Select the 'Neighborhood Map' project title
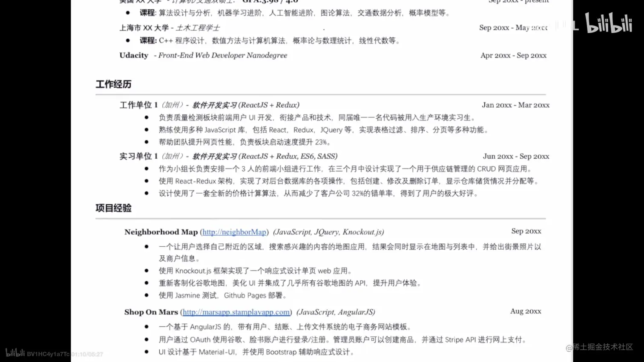Image resolution: width=644 pixels, height=362 pixels. 161,232
